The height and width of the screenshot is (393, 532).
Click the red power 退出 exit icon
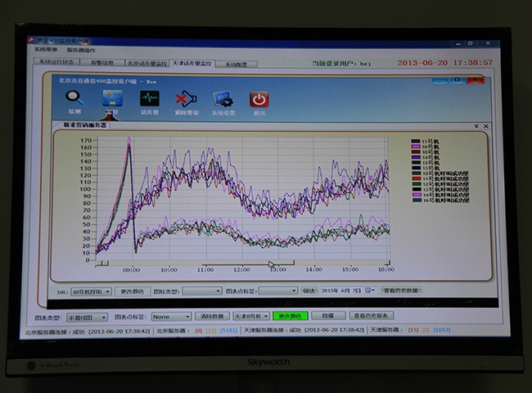coord(259,100)
